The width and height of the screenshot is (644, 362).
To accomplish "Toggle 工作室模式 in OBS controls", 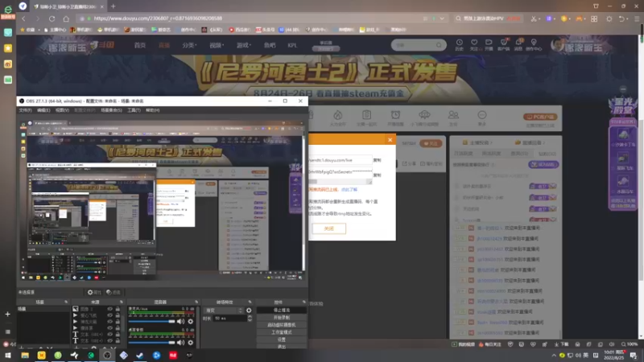I will (x=281, y=332).
